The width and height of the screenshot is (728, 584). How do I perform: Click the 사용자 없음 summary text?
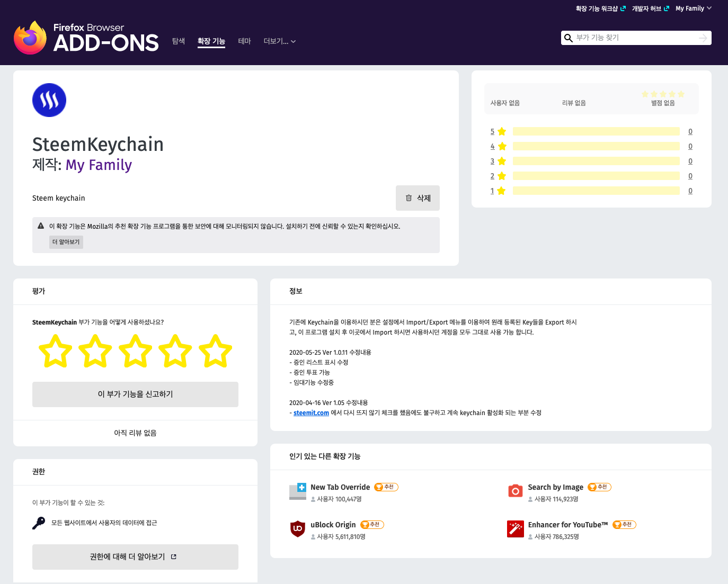point(505,103)
